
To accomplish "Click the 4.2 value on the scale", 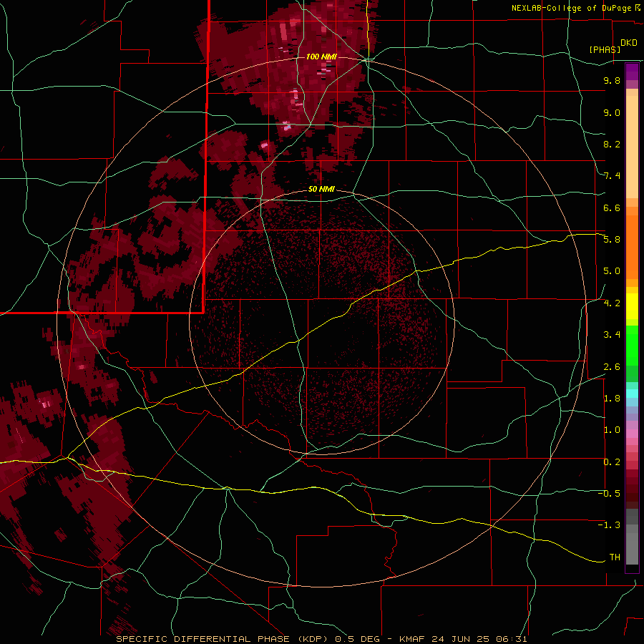I will click(x=612, y=303).
